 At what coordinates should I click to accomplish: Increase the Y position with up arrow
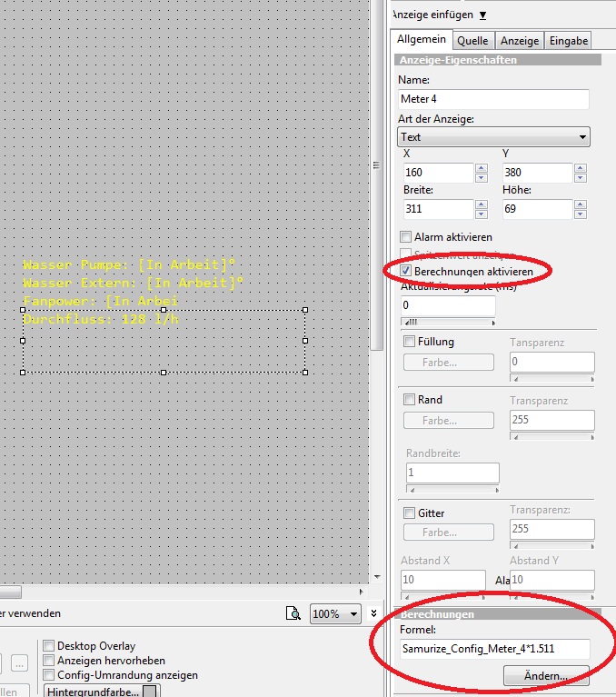[580, 168]
